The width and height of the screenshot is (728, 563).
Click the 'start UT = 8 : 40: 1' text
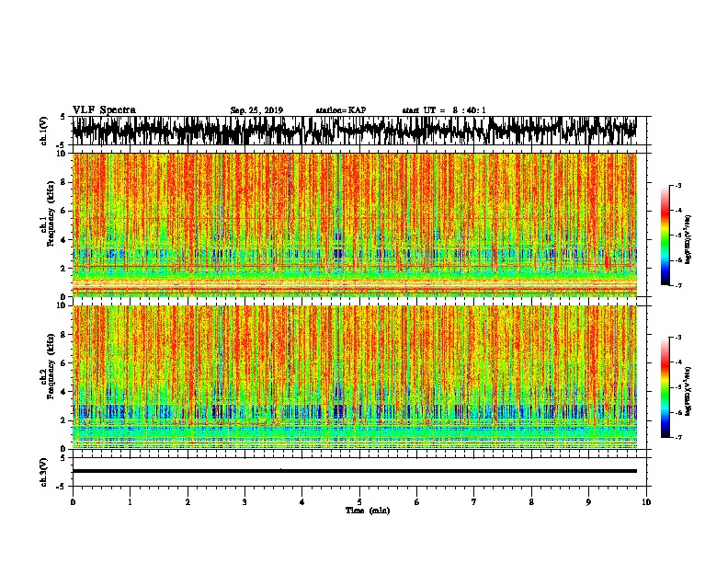pyautogui.click(x=444, y=110)
